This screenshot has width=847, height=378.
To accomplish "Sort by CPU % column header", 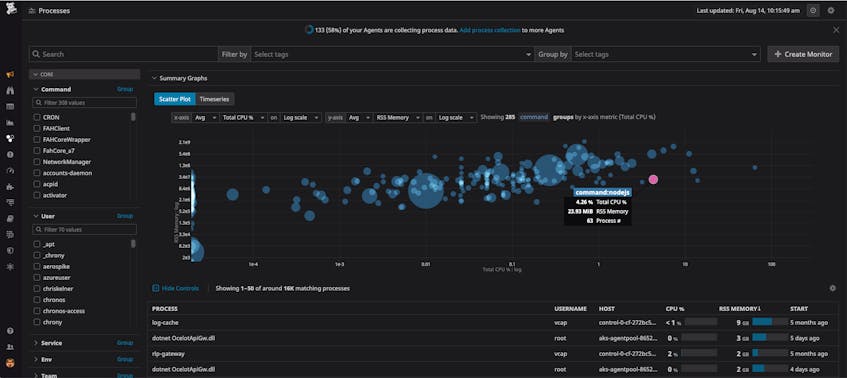I will click(x=675, y=309).
